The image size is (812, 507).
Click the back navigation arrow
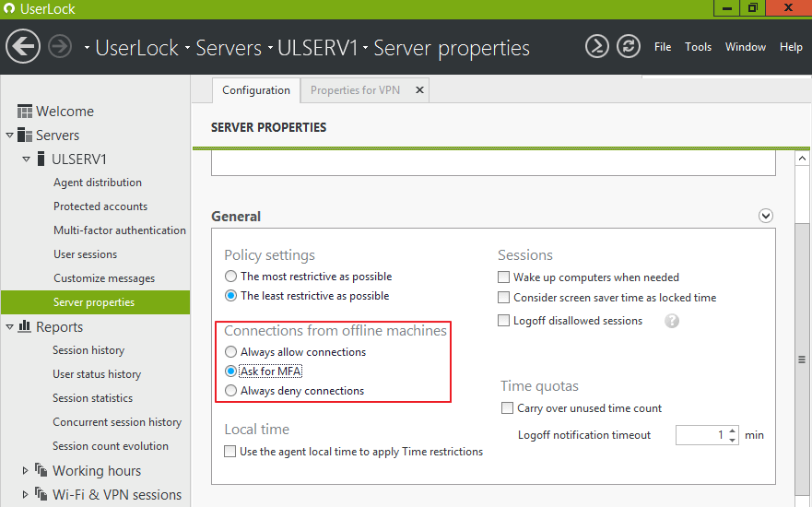[x=23, y=47]
